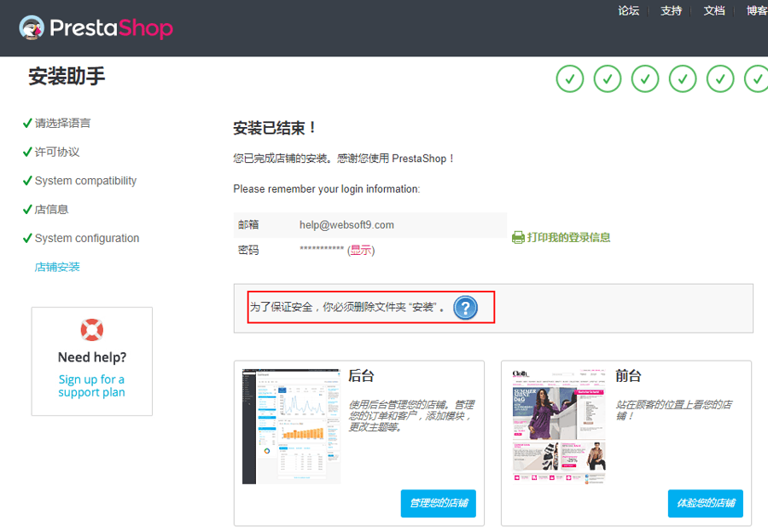Click 显示 to reveal the password
Screen dimensions: 768x532
pyautogui.click(x=360, y=250)
